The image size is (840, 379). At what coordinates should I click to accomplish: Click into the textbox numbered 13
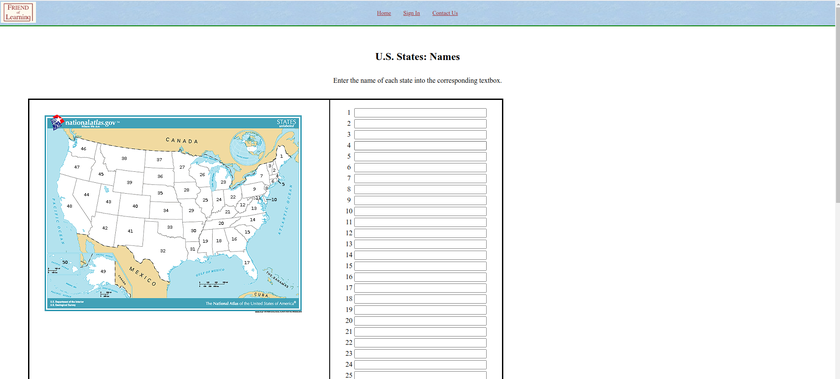click(x=420, y=244)
